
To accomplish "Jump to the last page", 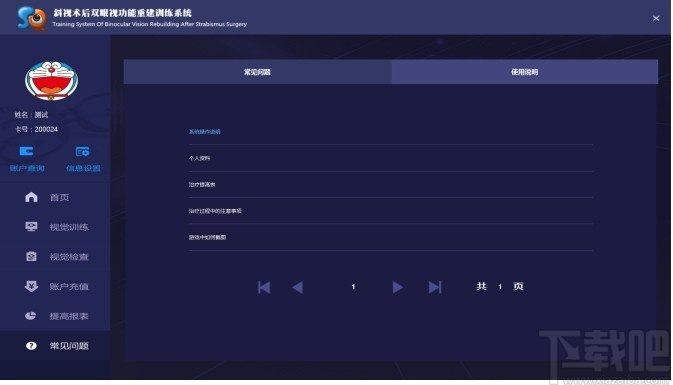I will (x=435, y=287).
